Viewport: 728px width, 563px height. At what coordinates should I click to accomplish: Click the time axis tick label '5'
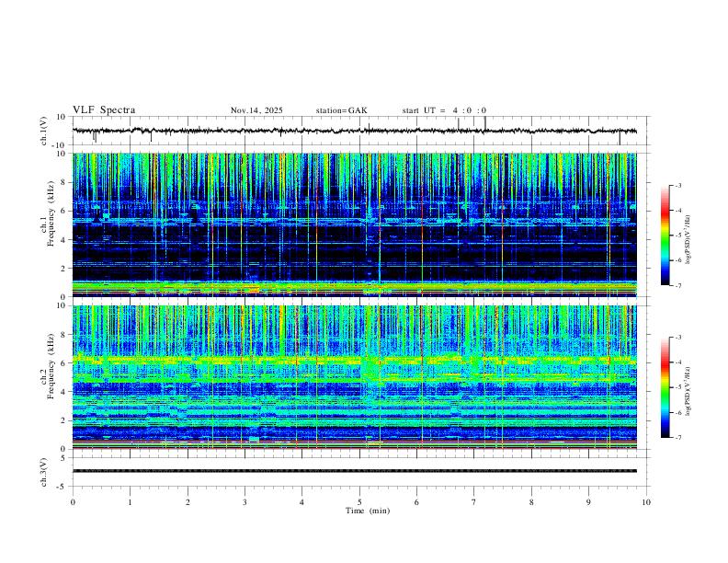[x=359, y=502]
